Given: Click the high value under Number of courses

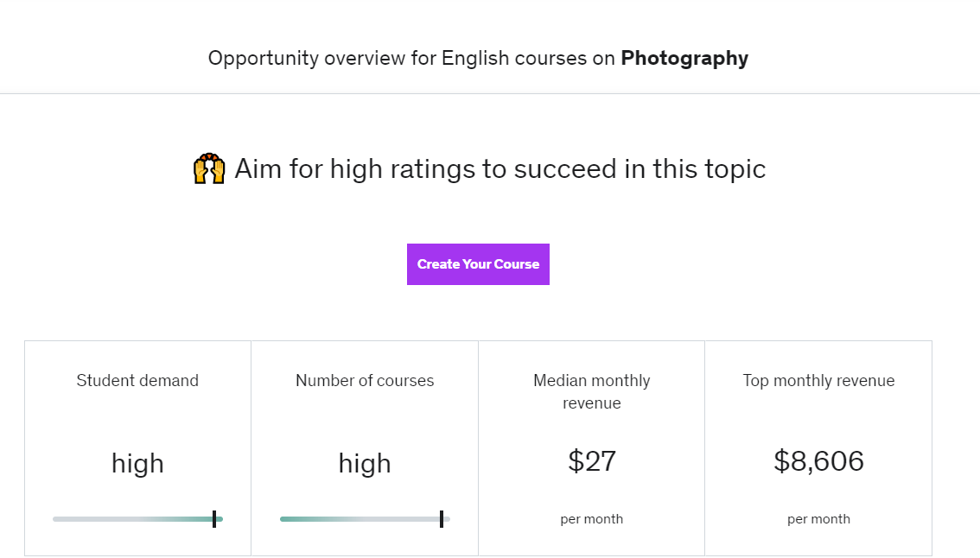Looking at the screenshot, I should pos(365,463).
